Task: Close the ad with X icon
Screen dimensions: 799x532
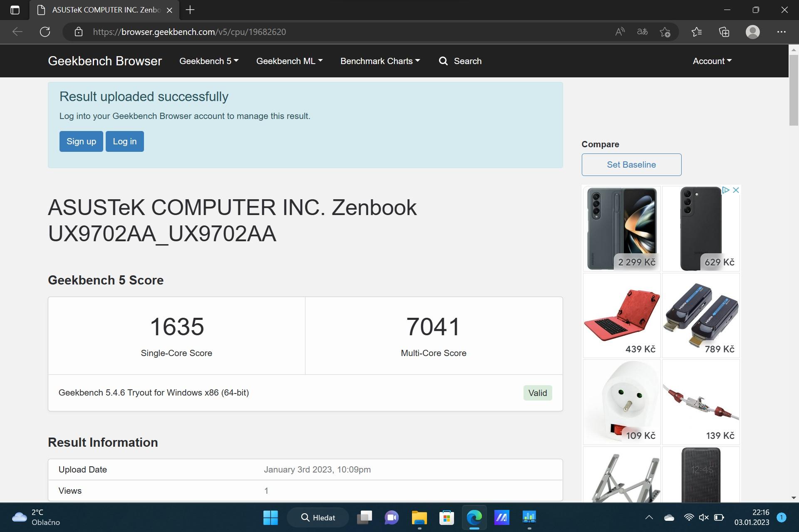Action: (736, 190)
